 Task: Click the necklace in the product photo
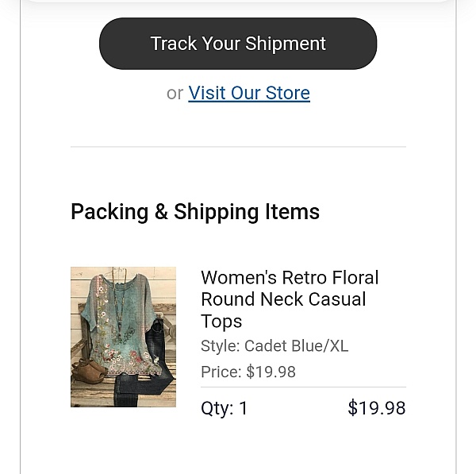pyautogui.click(x=118, y=303)
